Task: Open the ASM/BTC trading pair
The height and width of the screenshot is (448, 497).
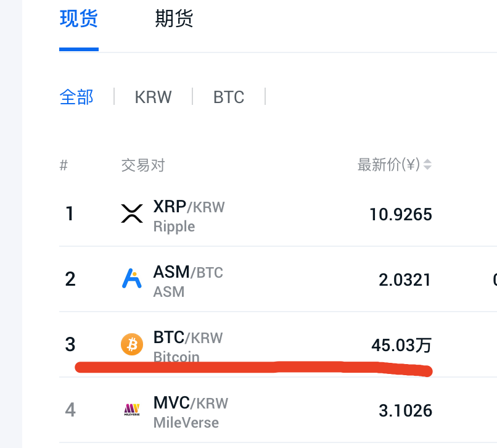Action: pyautogui.click(x=188, y=272)
